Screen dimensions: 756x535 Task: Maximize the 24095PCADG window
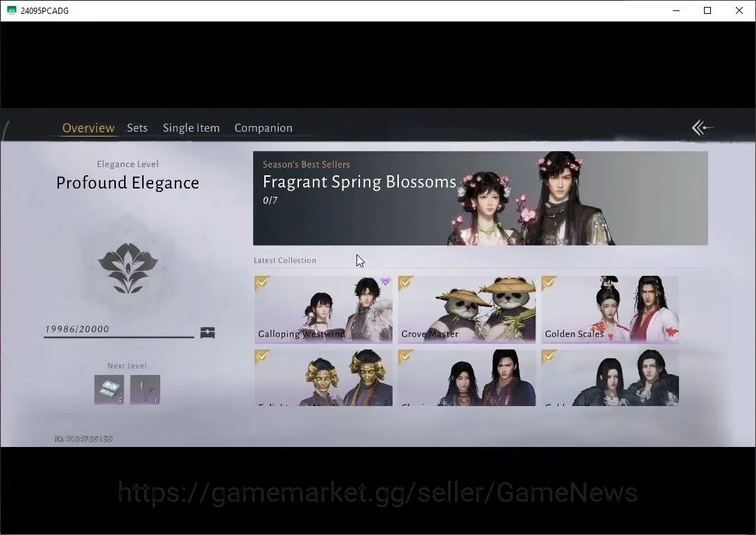[x=707, y=10]
